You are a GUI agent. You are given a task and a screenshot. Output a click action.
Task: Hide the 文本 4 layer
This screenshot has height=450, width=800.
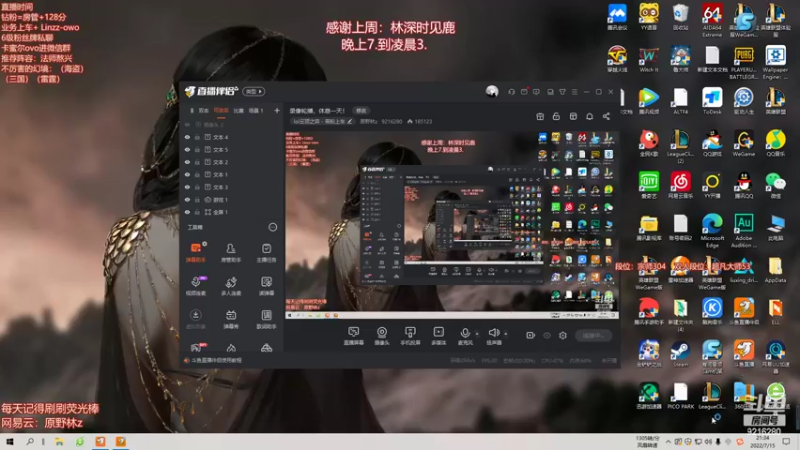click(x=187, y=137)
